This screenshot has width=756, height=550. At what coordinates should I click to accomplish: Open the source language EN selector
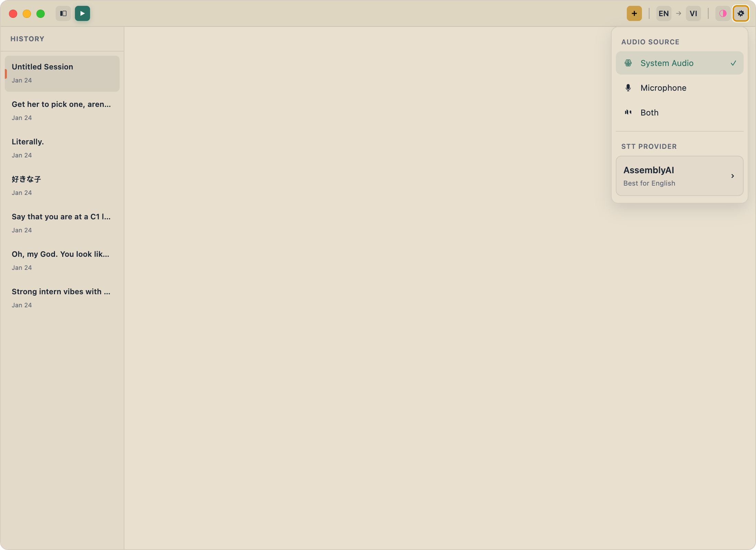663,13
